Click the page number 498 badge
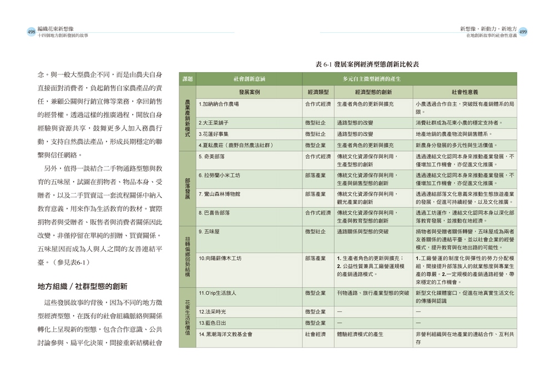Viewport: 555px width, 392px height. pos(31,32)
